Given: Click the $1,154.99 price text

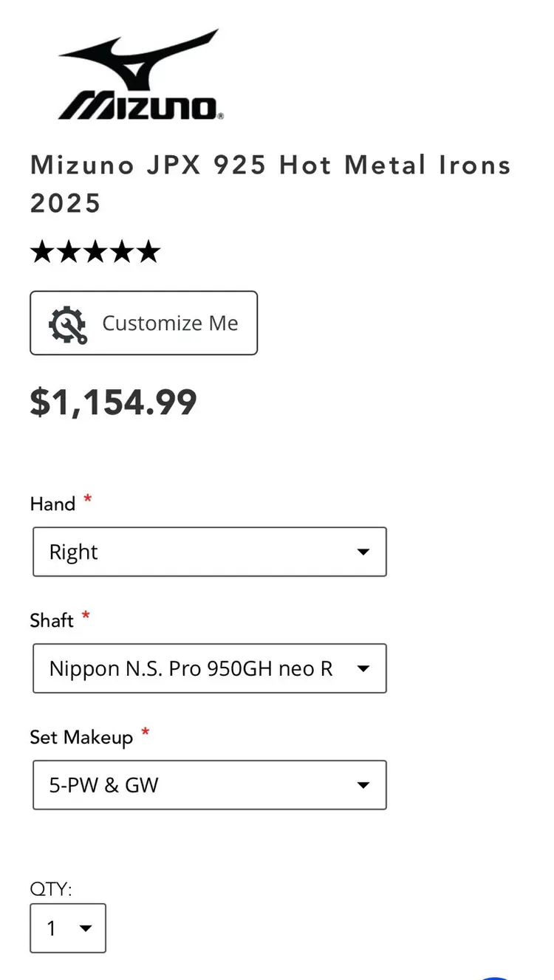Looking at the screenshot, I should pos(114,402).
